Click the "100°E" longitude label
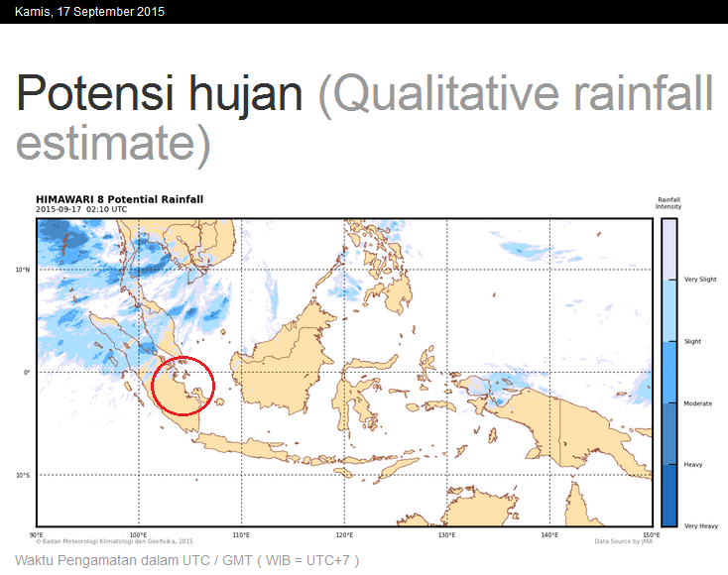Viewport: 728px width, 575px height. 138,535
